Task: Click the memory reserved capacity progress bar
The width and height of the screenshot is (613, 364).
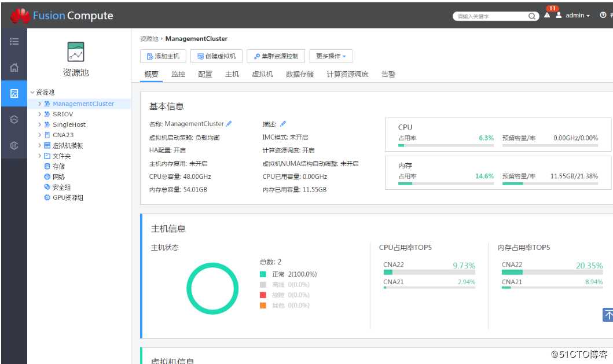Action: pyautogui.click(x=550, y=183)
